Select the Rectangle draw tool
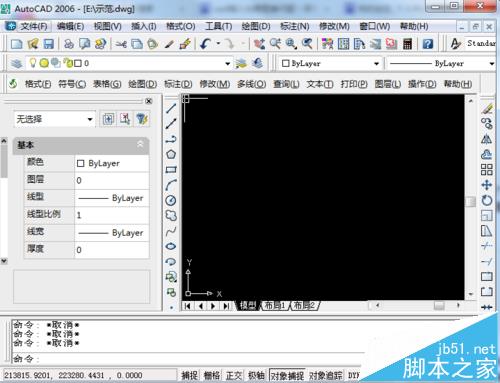 (171, 169)
